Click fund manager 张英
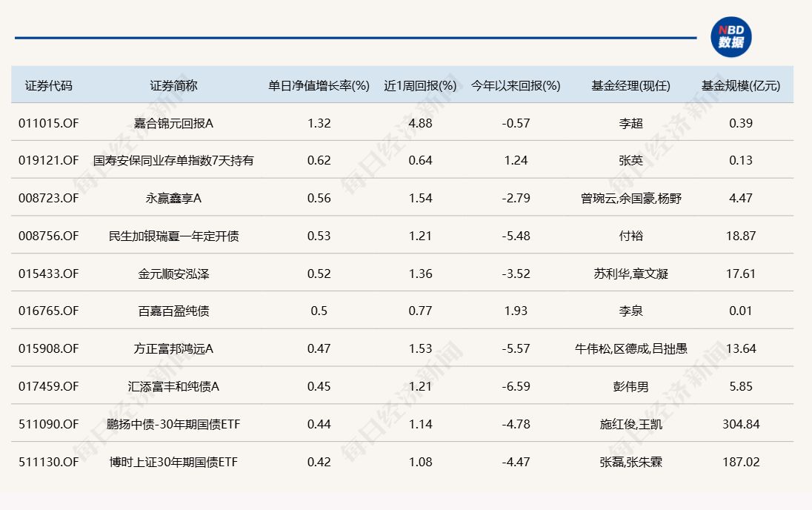This screenshot has height=510, width=812. click(630, 161)
